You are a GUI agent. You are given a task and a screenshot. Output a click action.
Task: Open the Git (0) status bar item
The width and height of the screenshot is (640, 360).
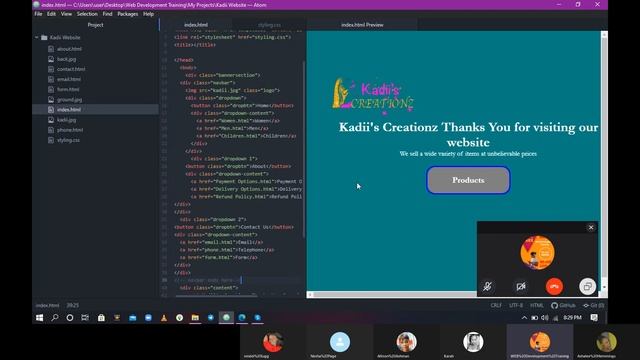tap(593, 305)
